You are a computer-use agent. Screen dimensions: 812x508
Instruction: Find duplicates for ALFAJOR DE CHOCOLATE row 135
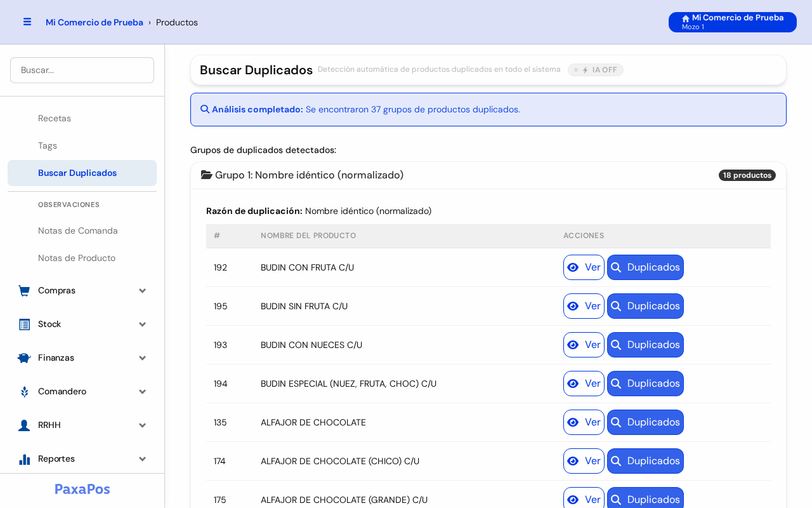pos(645,422)
